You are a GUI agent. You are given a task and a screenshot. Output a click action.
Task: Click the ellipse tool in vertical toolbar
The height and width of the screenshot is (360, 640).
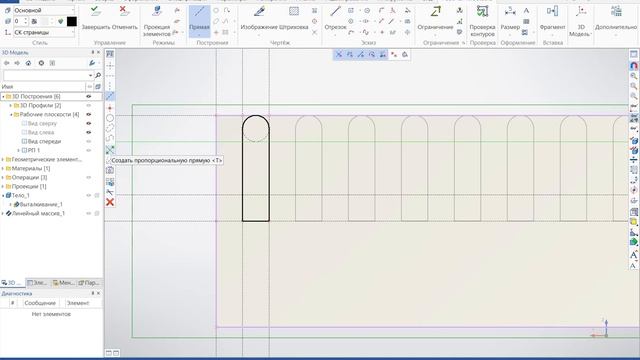[x=110, y=129]
